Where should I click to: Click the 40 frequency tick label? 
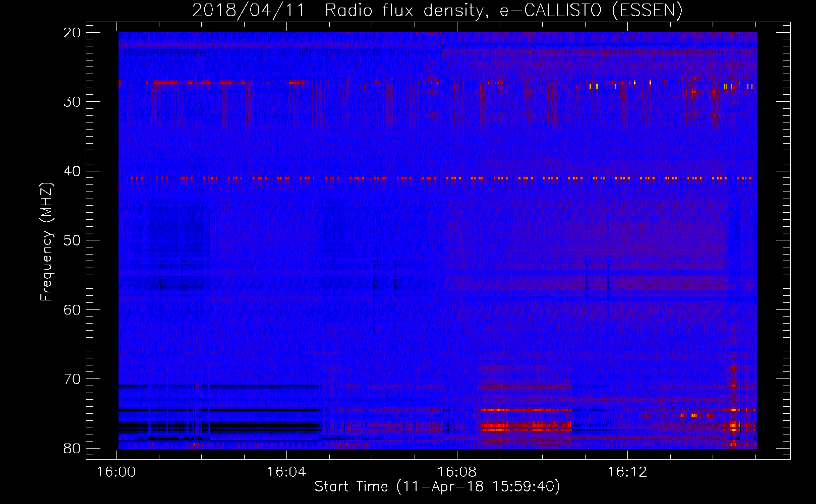pyautogui.click(x=73, y=172)
